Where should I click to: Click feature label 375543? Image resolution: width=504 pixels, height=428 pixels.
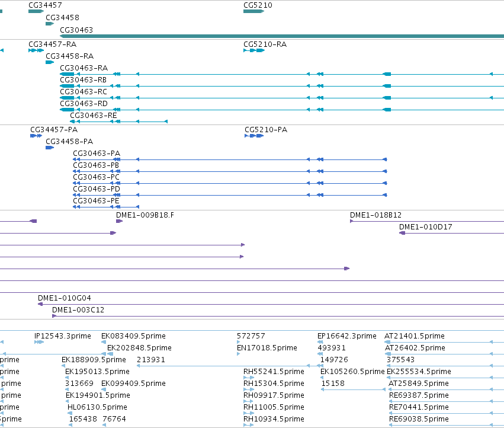(401, 360)
